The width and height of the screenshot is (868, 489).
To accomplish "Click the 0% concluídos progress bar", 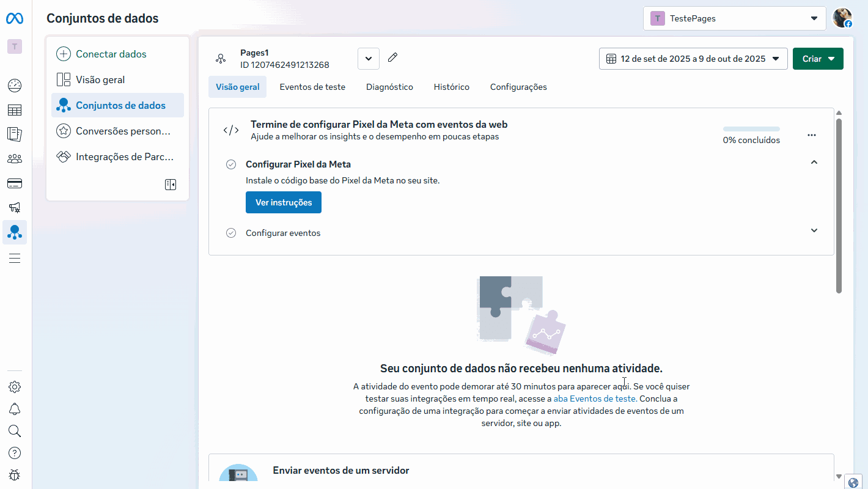I will pyautogui.click(x=751, y=130).
